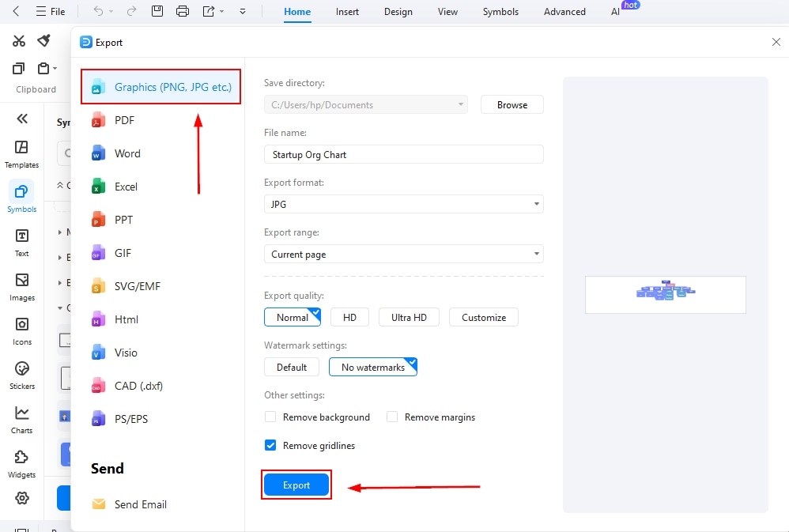The height and width of the screenshot is (532, 789).
Task: Select the format painter icon
Action: 43,40
